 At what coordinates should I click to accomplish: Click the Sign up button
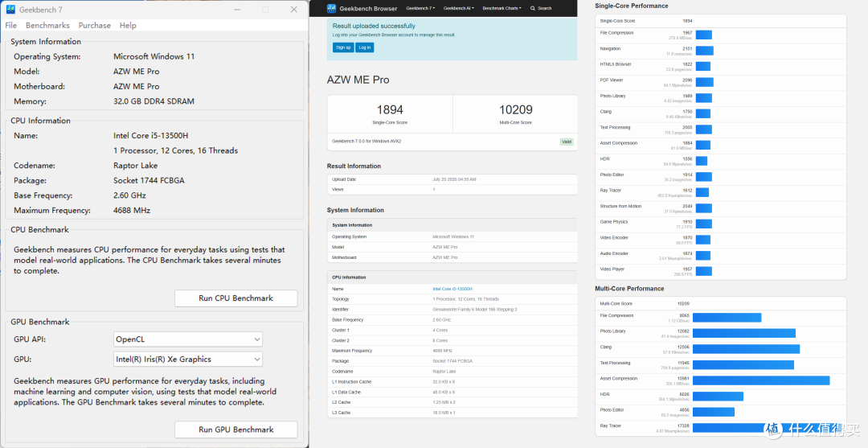(x=343, y=47)
